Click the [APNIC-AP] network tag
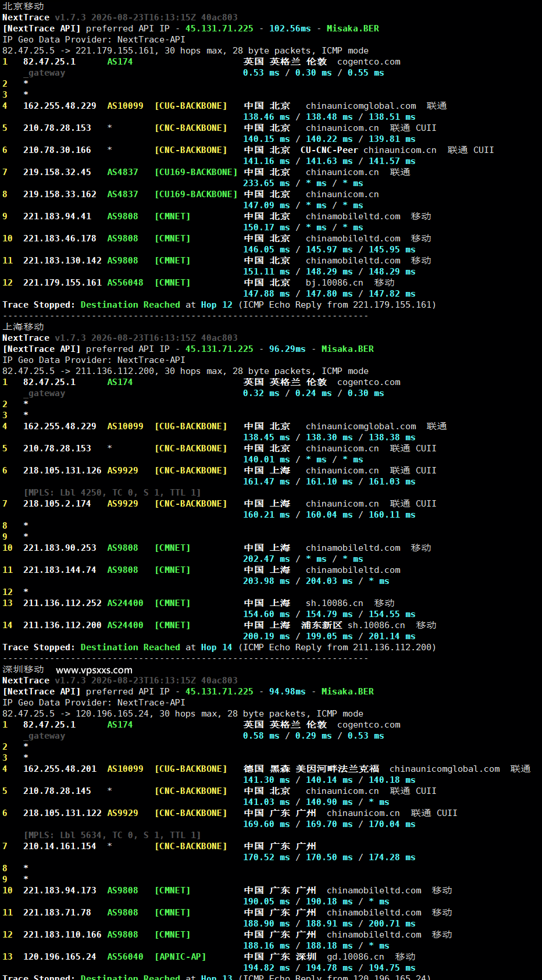This screenshot has width=542, height=980. (180, 957)
